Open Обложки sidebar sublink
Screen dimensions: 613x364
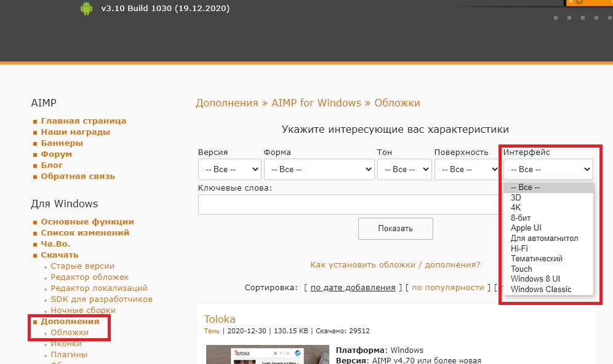70,333
